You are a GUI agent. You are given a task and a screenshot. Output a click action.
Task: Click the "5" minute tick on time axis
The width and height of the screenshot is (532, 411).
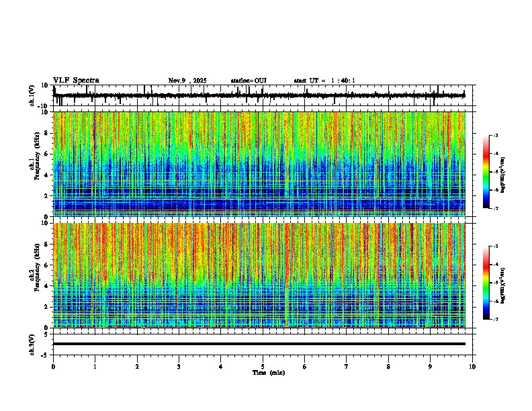coord(263,367)
